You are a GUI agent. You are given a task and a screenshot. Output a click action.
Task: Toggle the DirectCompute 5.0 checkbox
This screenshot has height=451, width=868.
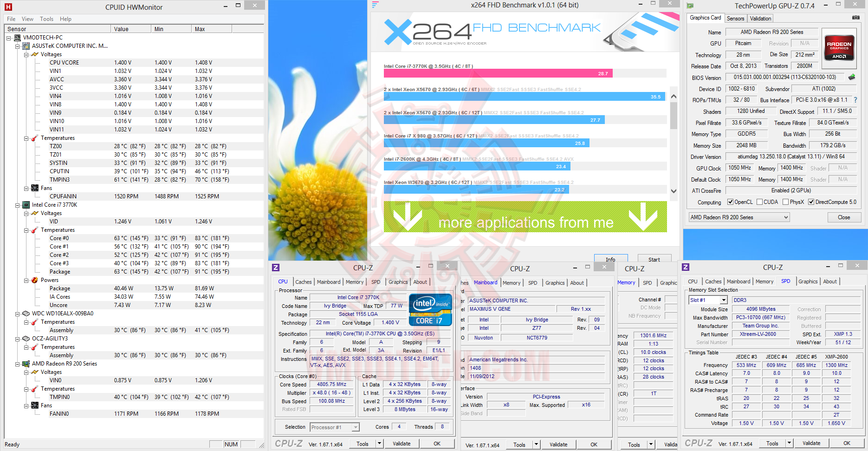811,202
